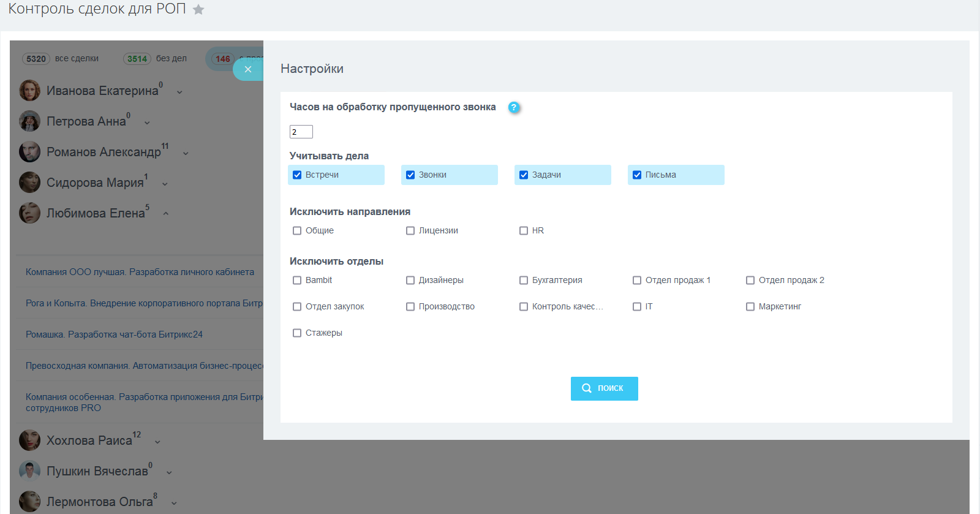
Task: Close the settings panel with the X button
Action: point(248,69)
